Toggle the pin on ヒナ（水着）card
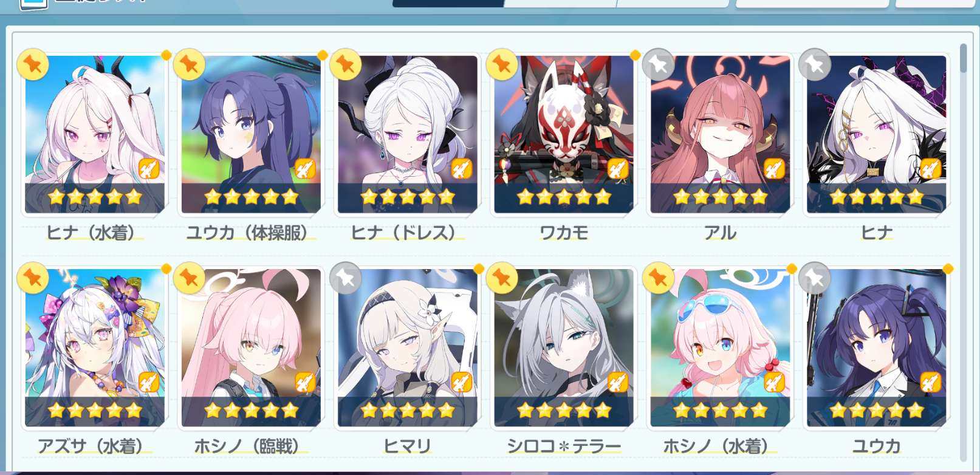This screenshot has width=980, height=475. 33,64
